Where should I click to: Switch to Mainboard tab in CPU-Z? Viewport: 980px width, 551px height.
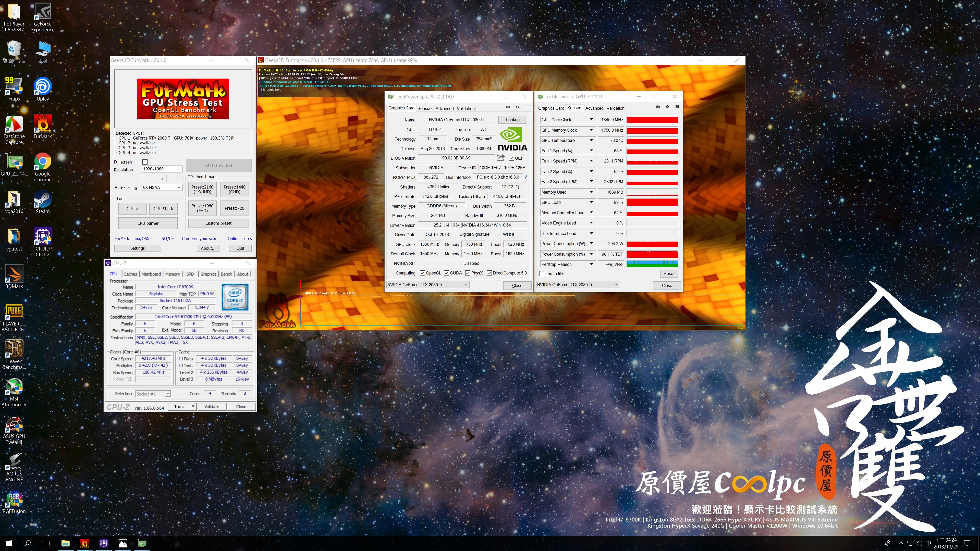coord(151,274)
